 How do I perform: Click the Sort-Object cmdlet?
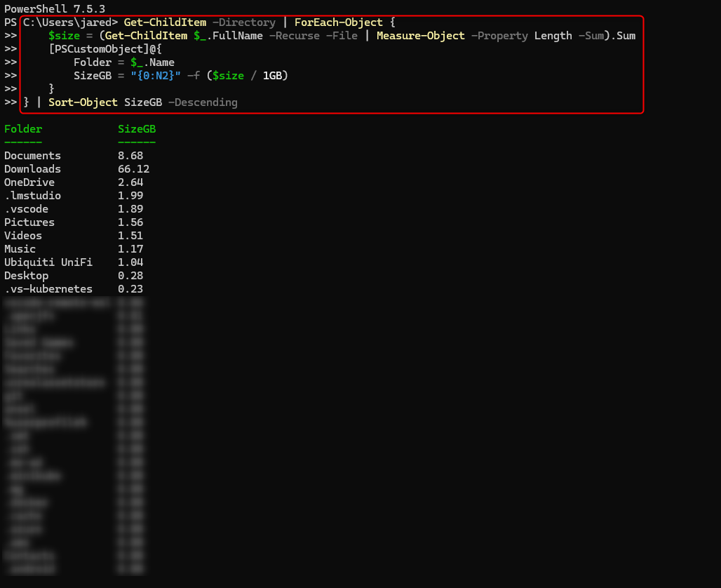[83, 102]
